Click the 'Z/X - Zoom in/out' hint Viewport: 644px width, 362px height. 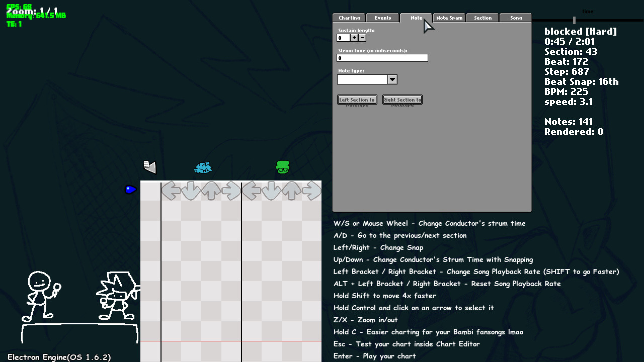(366, 320)
